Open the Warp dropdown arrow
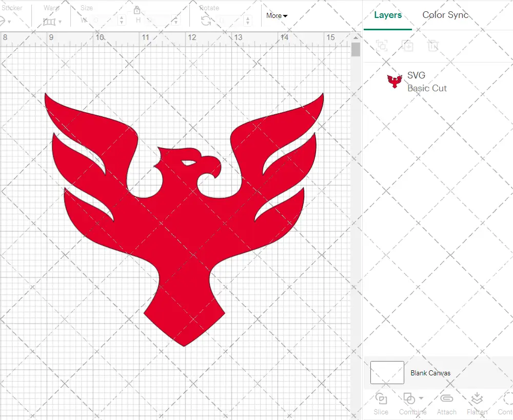The height and width of the screenshot is (420, 513). [60, 22]
